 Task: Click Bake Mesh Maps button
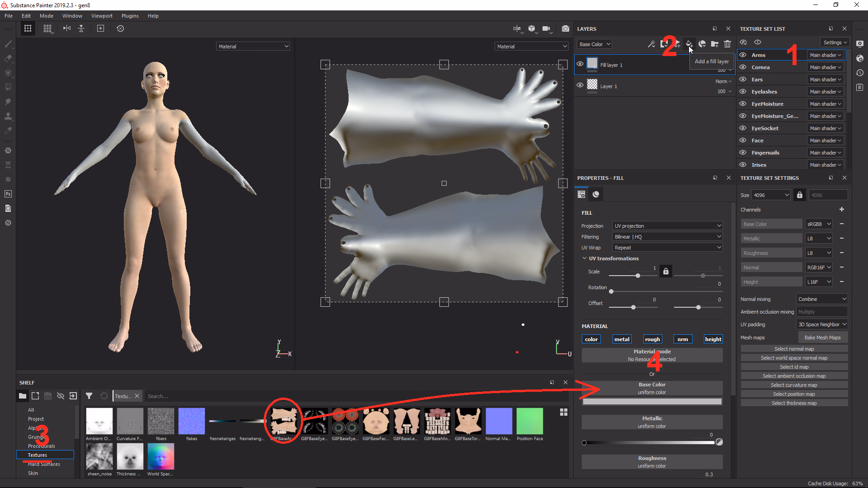click(x=823, y=338)
